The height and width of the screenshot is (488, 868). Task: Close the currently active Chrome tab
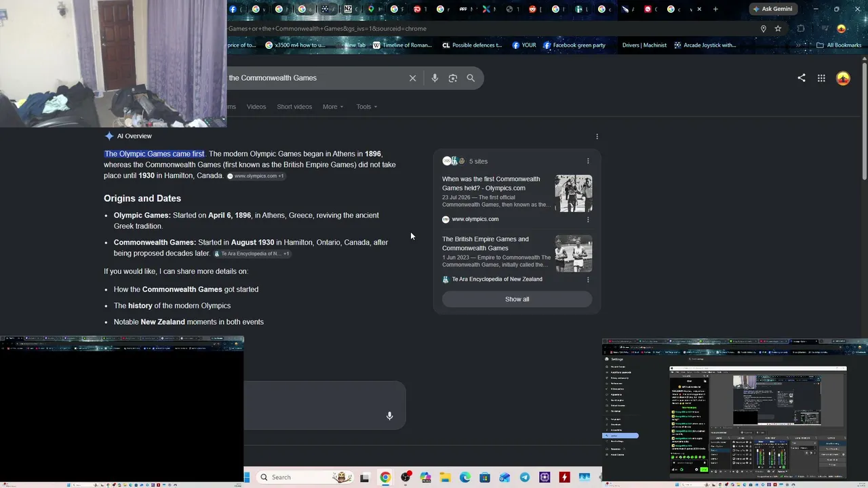coord(699,9)
